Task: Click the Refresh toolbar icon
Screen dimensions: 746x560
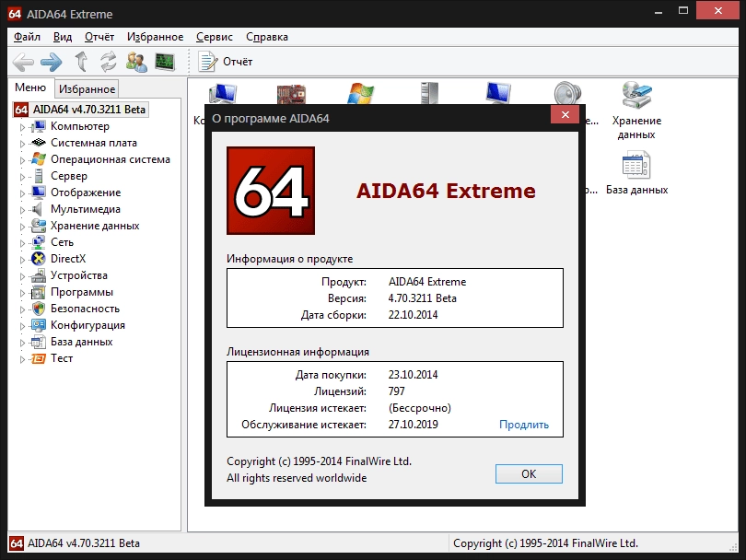Action: point(109,62)
